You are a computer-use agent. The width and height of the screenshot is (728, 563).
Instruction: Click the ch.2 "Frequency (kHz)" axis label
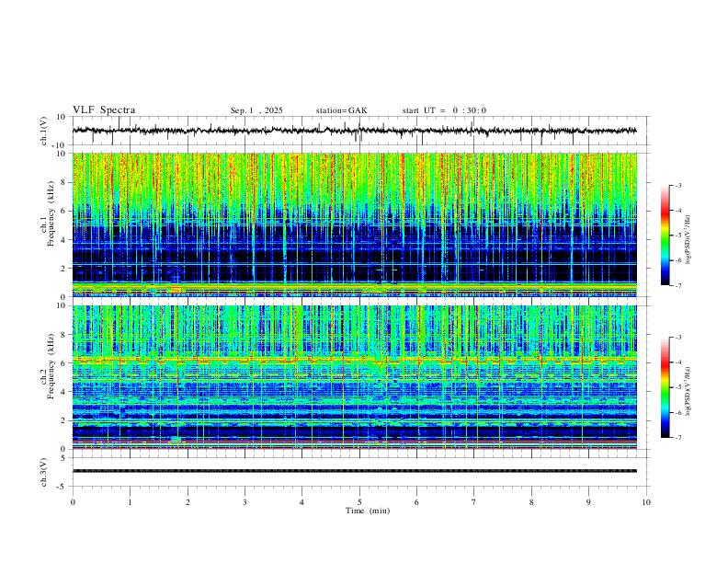pyautogui.click(x=51, y=366)
